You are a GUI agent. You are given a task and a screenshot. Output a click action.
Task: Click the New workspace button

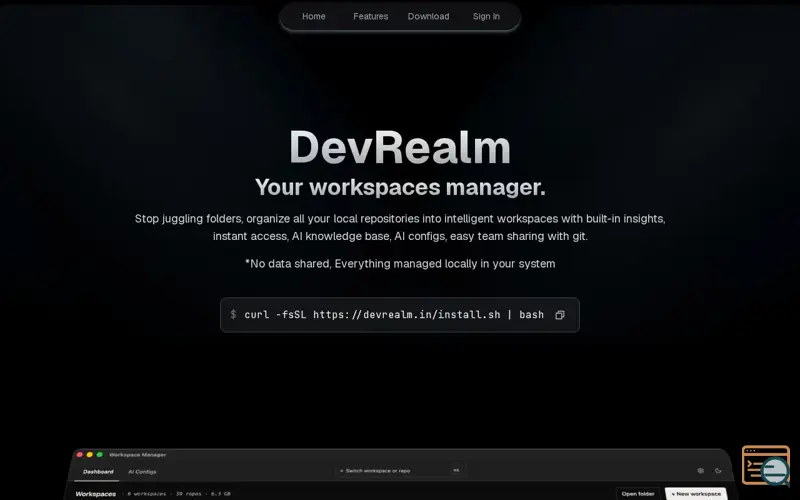pos(696,494)
